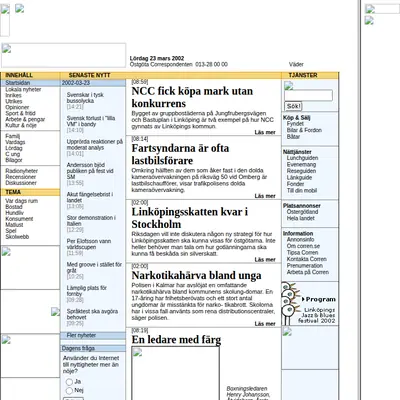
Task: Focus the search text field
Action: 308,95
